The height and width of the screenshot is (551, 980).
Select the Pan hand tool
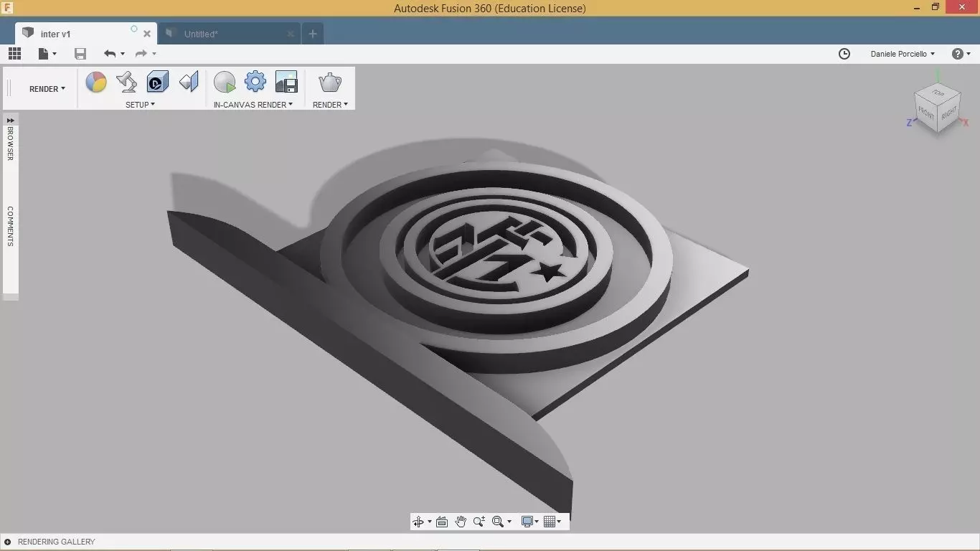461,522
